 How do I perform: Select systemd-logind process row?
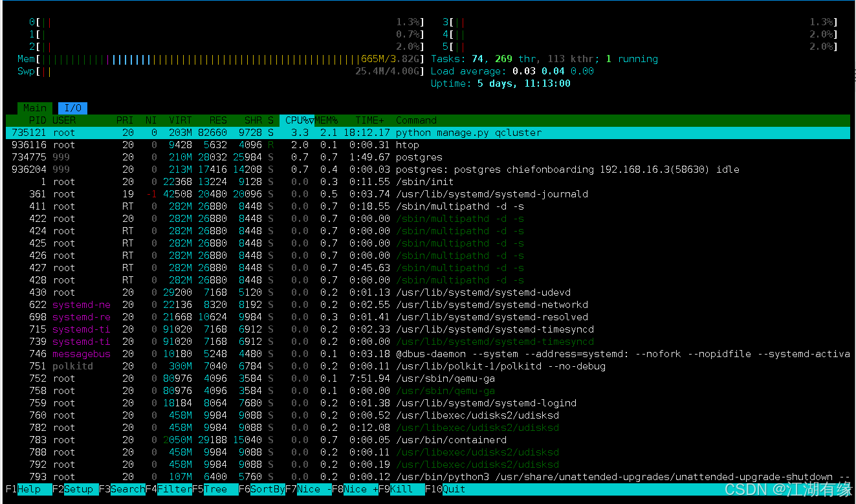point(428,403)
